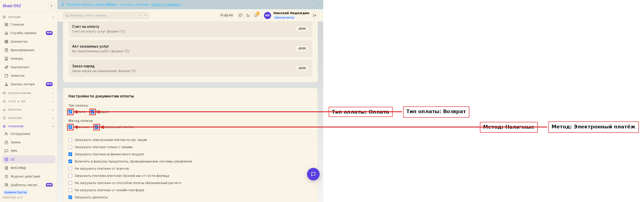This screenshot has height=202, width=644.
Task: Open the theme palette icon
Action: (x=240, y=15)
